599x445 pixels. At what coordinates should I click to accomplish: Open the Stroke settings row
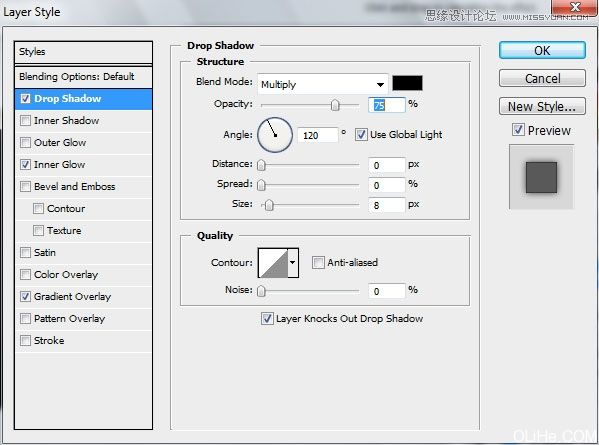click(x=83, y=340)
